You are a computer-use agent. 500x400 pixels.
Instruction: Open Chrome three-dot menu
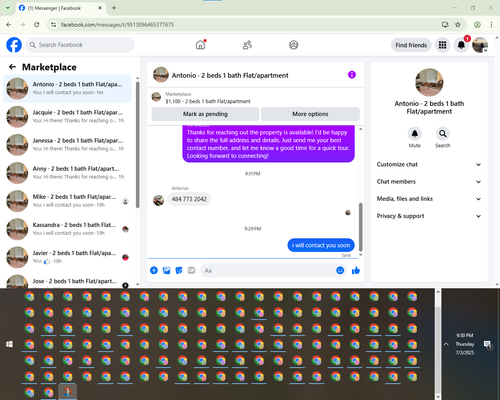[491, 24]
